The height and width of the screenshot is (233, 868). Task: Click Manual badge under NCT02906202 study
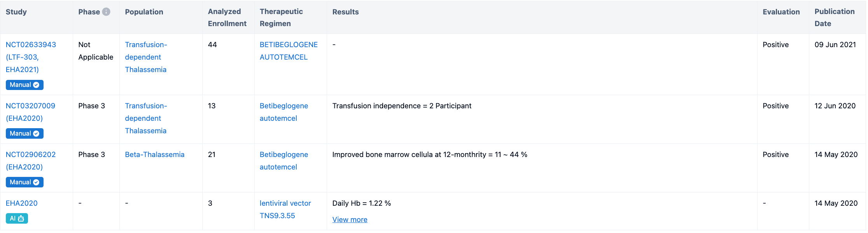24,182
